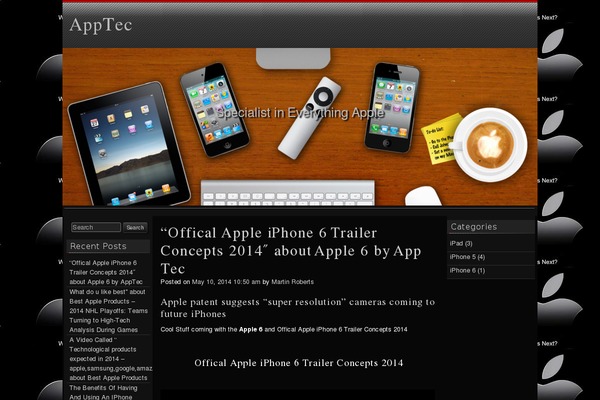
Task: Focus the Search text field
Action: tap(96, 227)
